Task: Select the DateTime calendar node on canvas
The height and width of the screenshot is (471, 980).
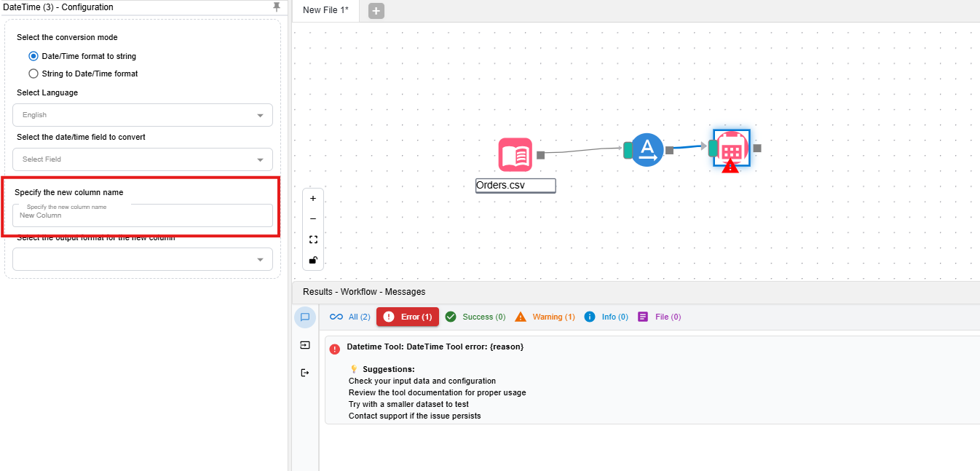Action: click(x=732, y=149)
